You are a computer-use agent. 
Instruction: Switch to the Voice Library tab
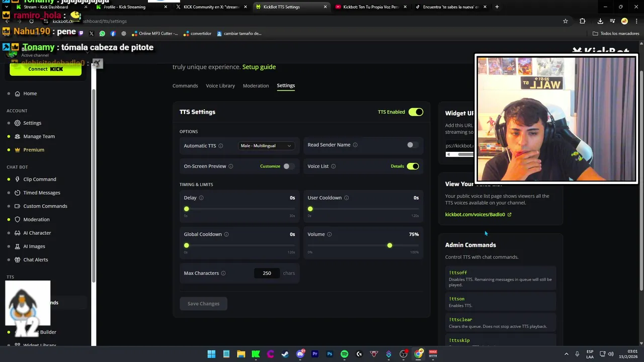(220, 86)
